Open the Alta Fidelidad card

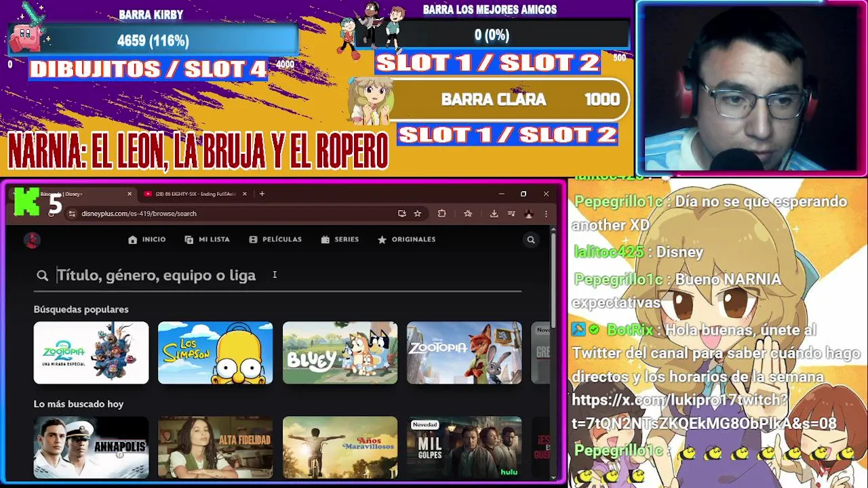[216, 447]
